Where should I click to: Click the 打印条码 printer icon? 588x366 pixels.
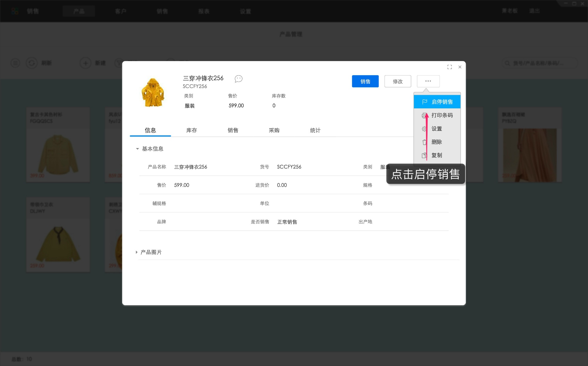click(x=424, y=115)
